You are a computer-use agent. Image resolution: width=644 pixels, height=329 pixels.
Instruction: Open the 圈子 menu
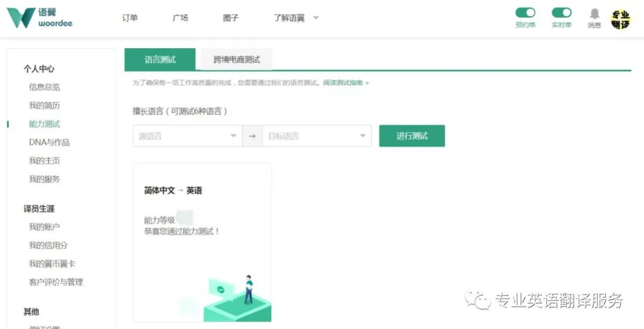pos(230,18)
